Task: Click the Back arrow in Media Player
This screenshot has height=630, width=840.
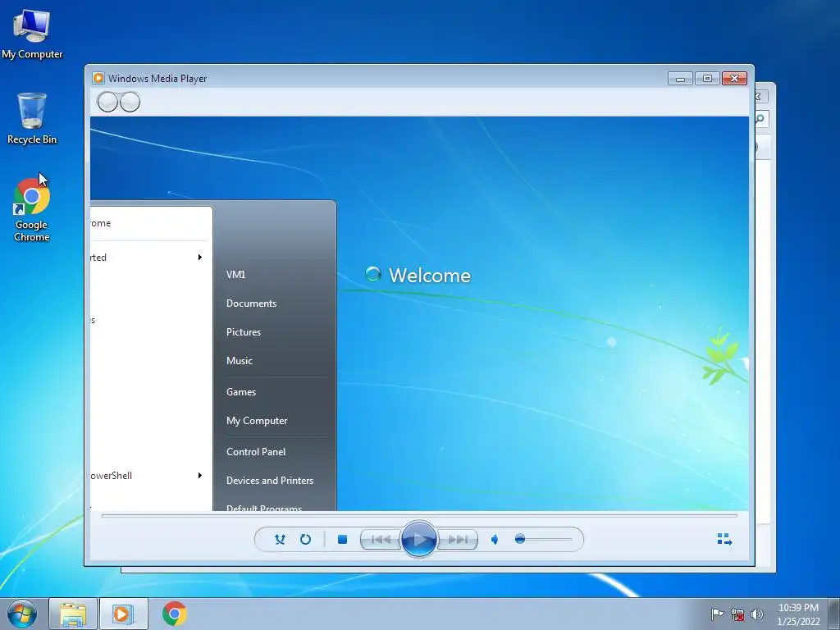Action: point(107,102)
